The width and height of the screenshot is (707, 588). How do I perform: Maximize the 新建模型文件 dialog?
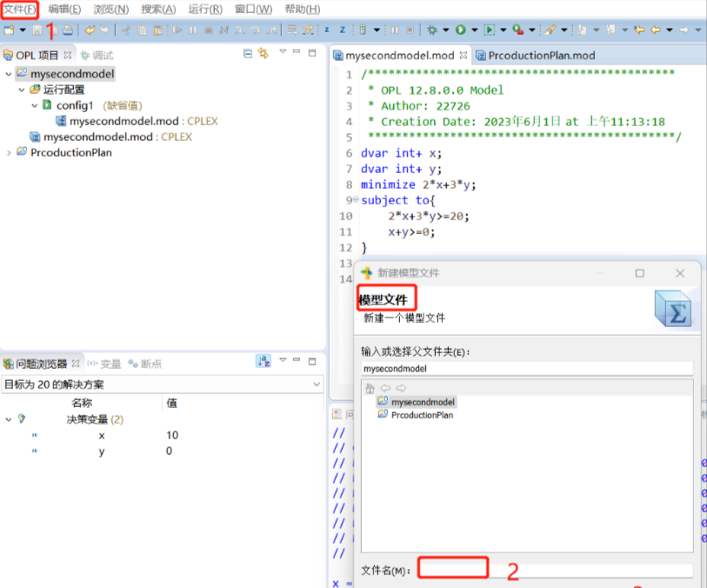click(x=639, y=273)
